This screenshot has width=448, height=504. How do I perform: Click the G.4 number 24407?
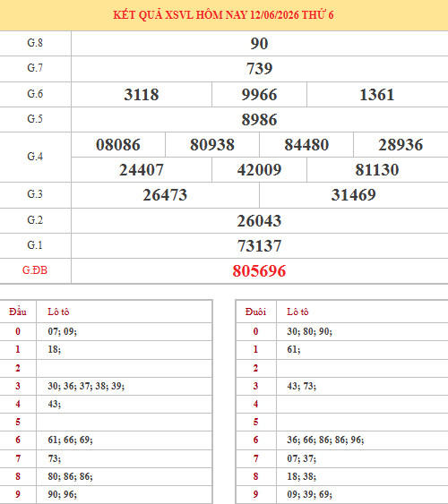tap(142, 170)
